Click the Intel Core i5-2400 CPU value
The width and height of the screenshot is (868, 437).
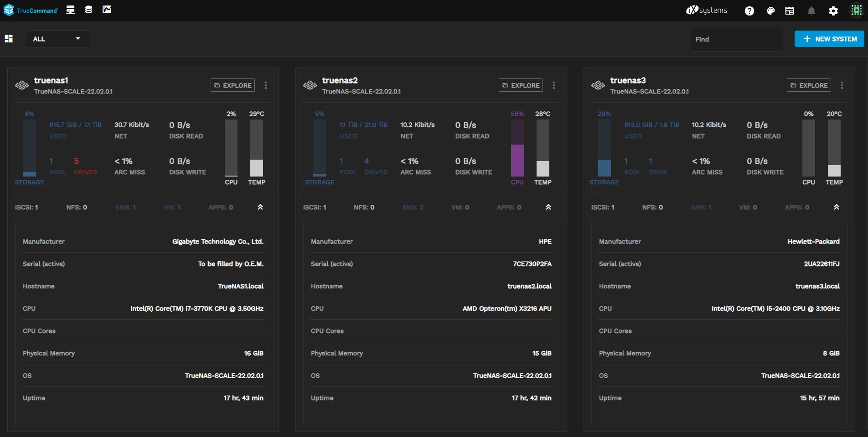click(x=775, y=308)
